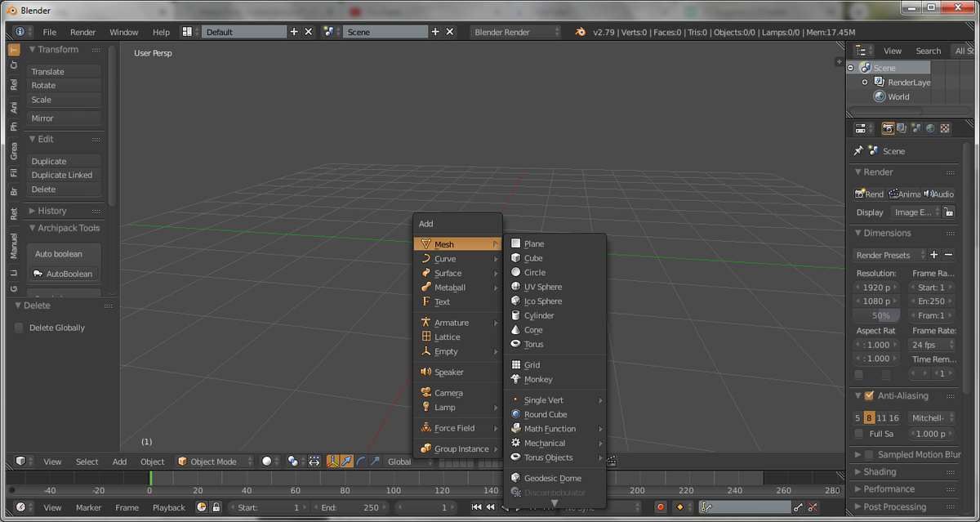This screenshot has width=980, height=522.
Task: Enable the Delete Globally checkbox
Action: pyautogui.click(x=18, y=328)
